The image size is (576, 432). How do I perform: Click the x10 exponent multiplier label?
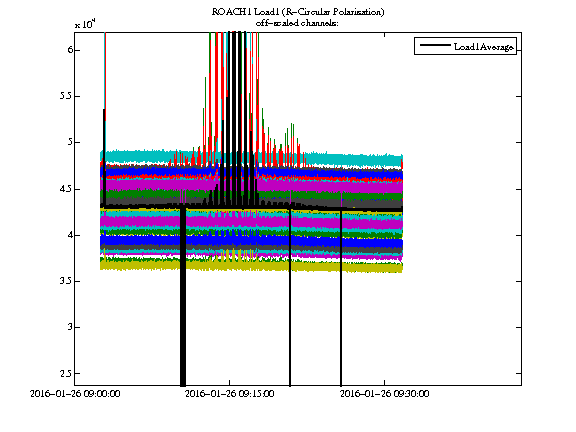85,24
